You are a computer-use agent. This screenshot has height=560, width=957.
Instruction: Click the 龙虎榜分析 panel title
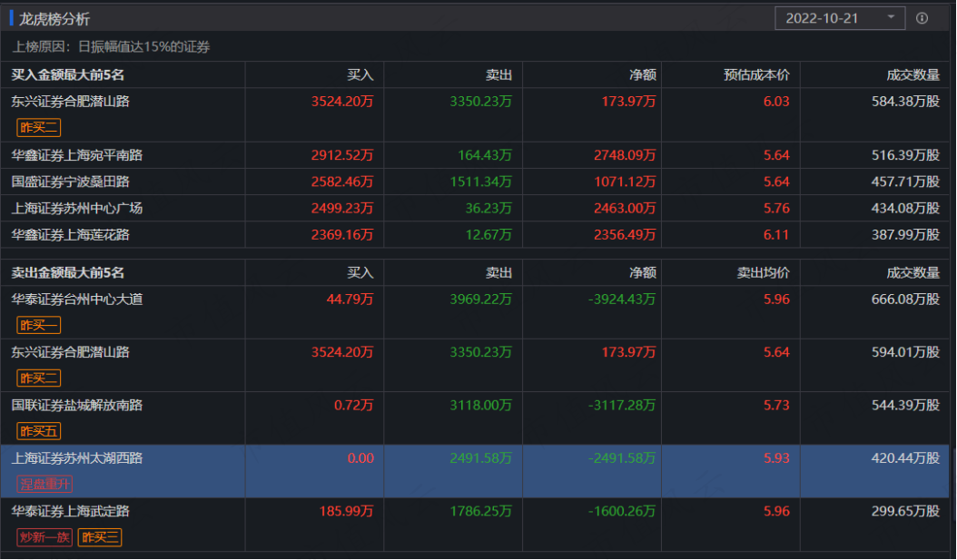pyautogui.click(x=54, y=19)
